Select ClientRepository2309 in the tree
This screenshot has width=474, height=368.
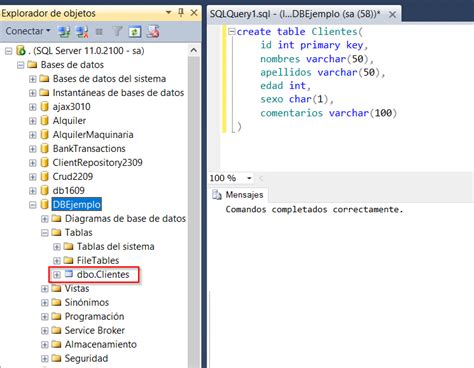(98, 163)
